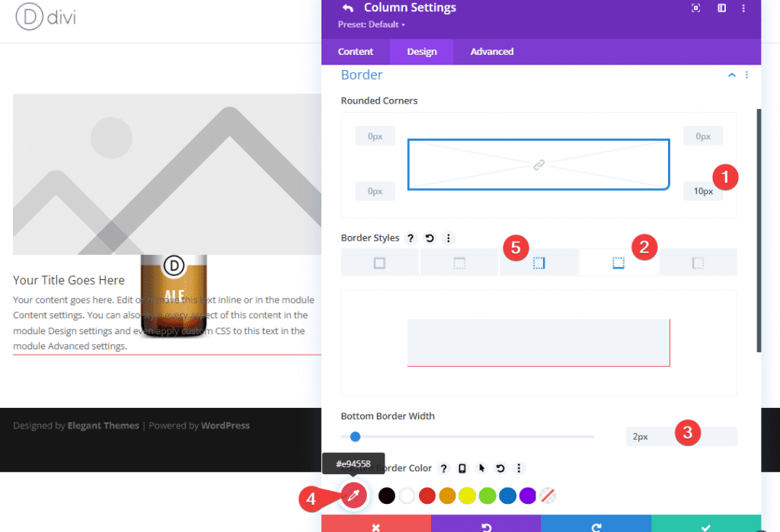
Task: Click the settings panel vertical scrollbar
Action: (759, 230)
